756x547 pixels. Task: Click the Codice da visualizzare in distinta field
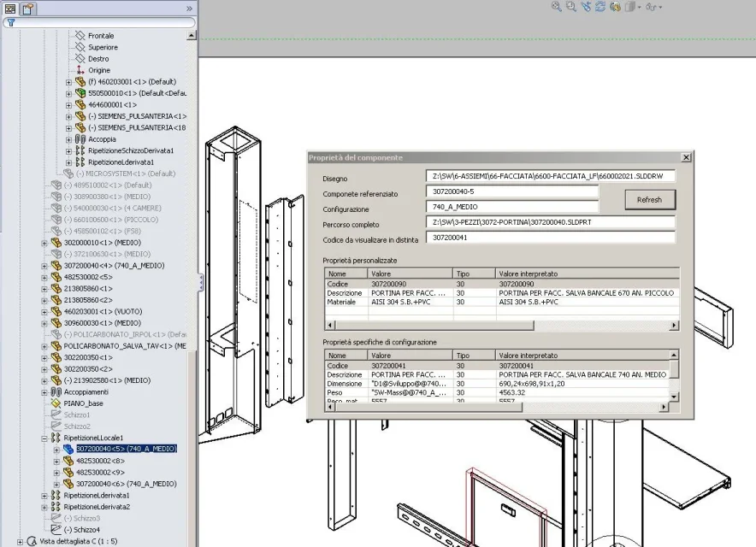pyautogui.click(x=550, y=238)
